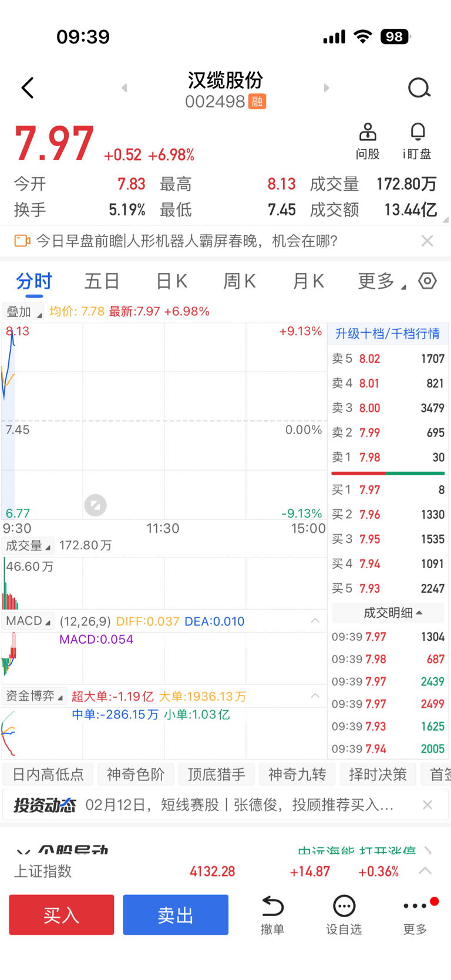Open the 成交量 indicator dropdown
Image resolution: width=451 pixels, height=980 pixels.
point(28,546)
